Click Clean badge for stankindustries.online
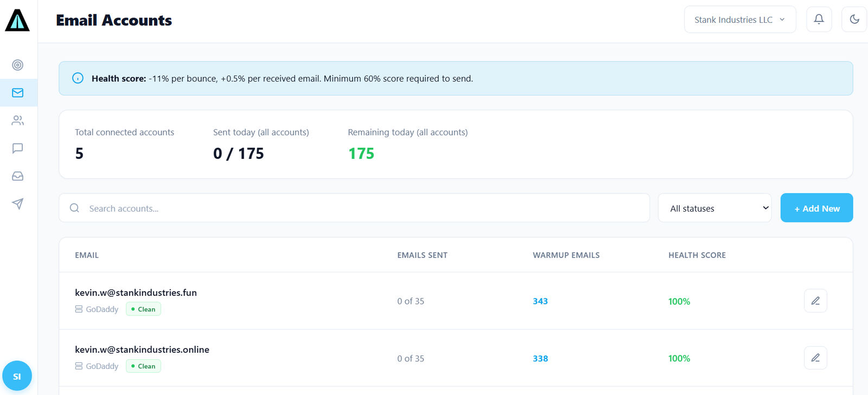 click(x=144, y=366)
